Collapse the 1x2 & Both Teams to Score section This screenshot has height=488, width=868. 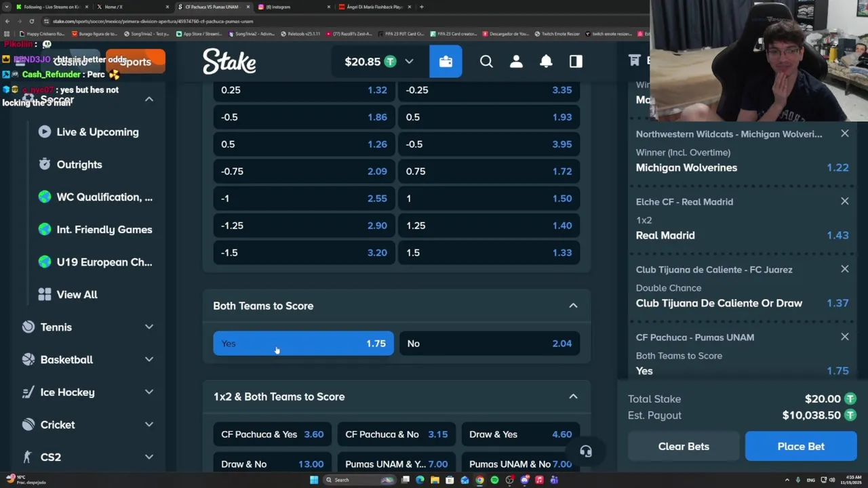573,396
